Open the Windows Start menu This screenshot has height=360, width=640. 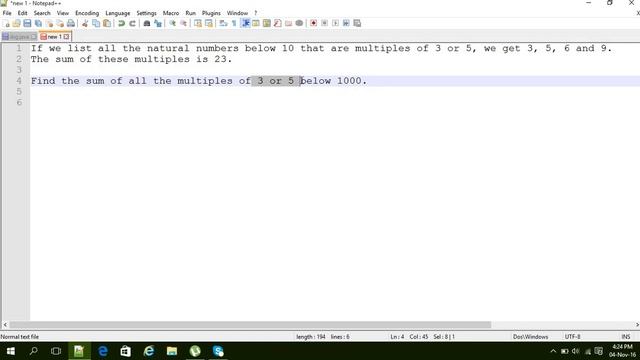[x=11, y=351]
